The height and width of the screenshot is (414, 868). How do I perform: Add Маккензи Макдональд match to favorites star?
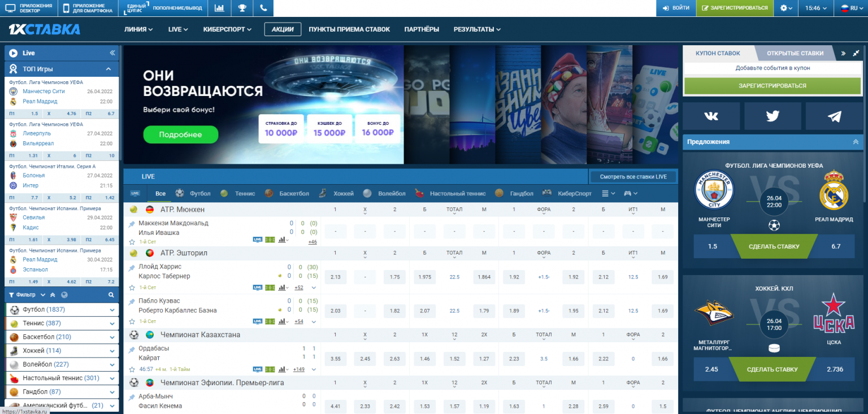(x=132, y=242)
